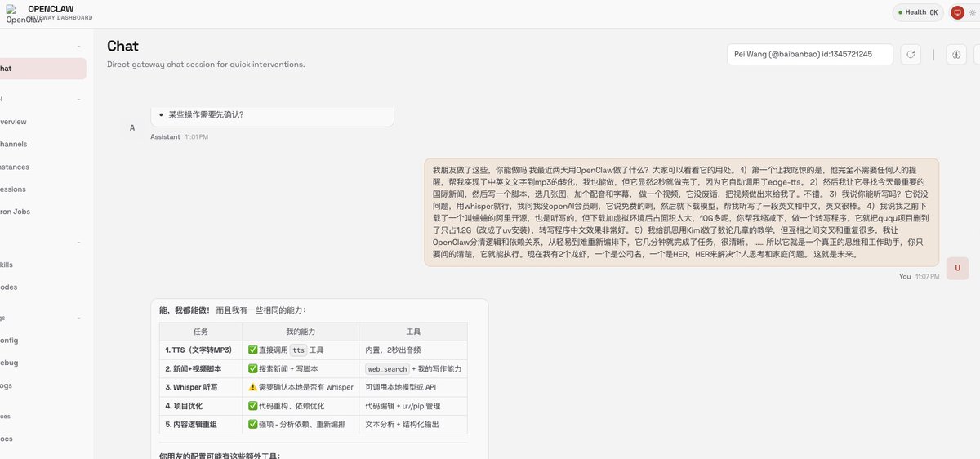The height and width of the screenshot is (459, 980).
Task: Click '需要确认本地是否有 whisper' warning cell
Action: pos(301,387)
